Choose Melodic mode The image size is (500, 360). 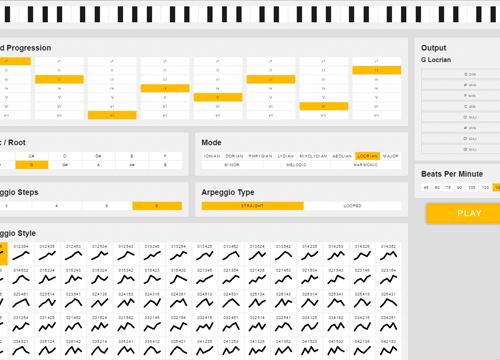pyautogui.click(x=296, y=165)
